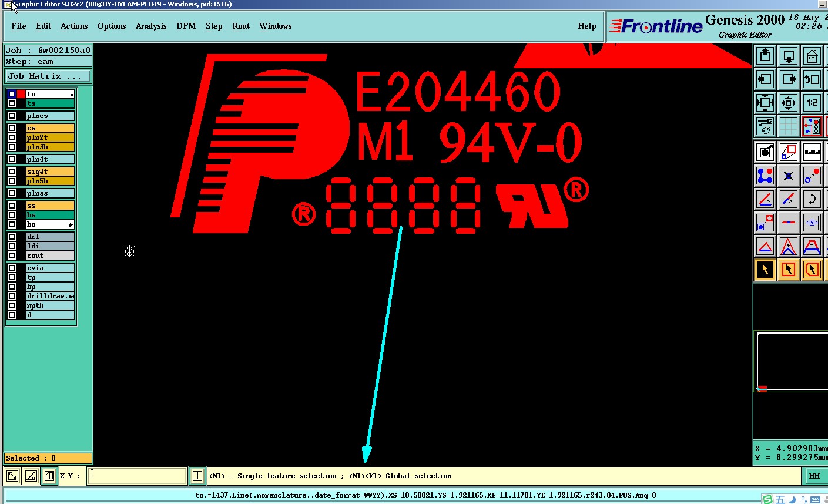Open the Analysis menu

(151, 26)
